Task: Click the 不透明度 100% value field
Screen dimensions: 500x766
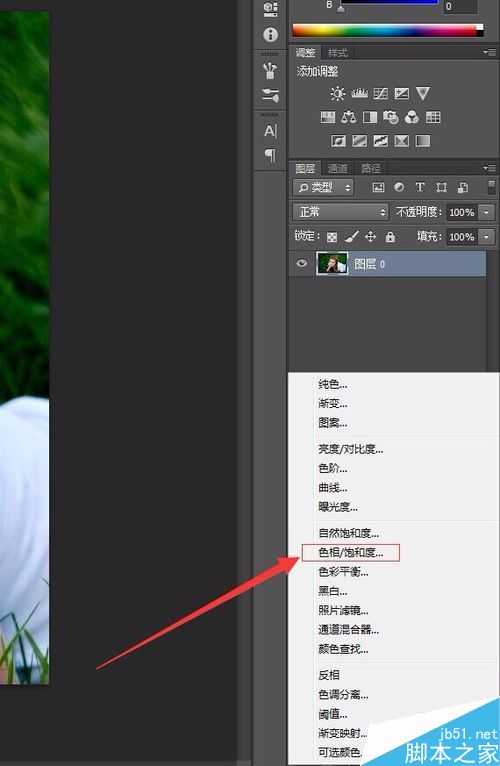Action: pos(462,212)
